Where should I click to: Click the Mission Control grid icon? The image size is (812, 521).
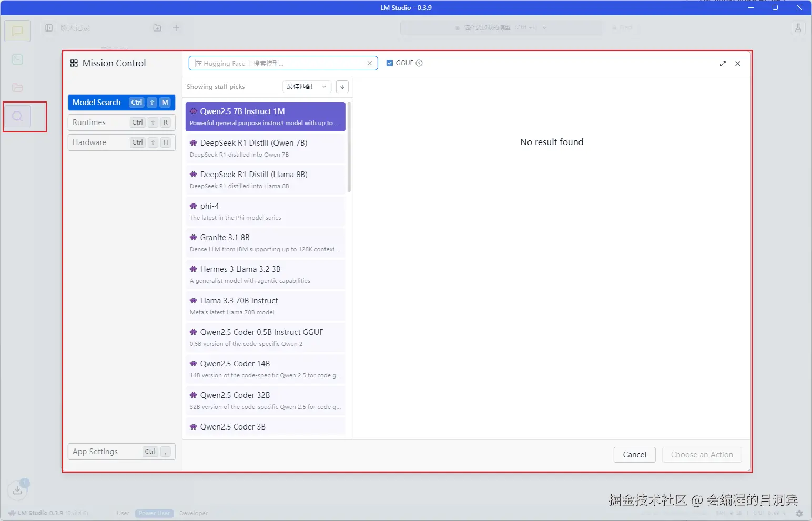pyautogui.click(x=74, y=63)
